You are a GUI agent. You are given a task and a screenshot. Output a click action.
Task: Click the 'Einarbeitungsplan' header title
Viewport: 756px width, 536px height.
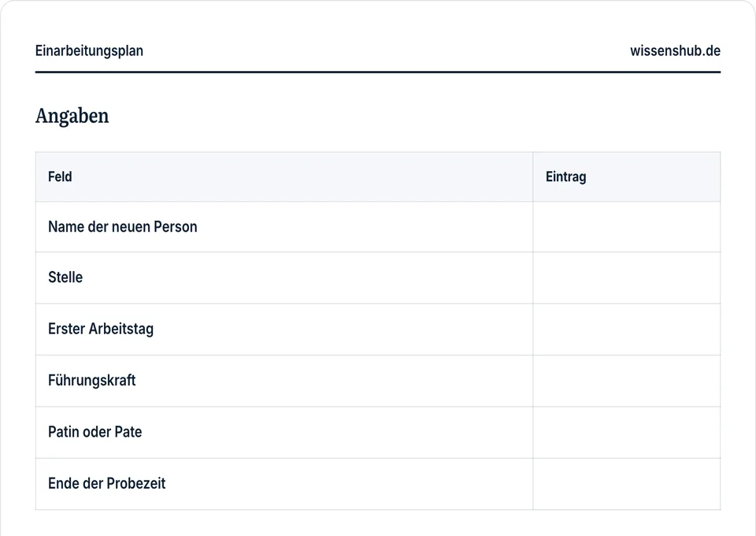(89, 50)
